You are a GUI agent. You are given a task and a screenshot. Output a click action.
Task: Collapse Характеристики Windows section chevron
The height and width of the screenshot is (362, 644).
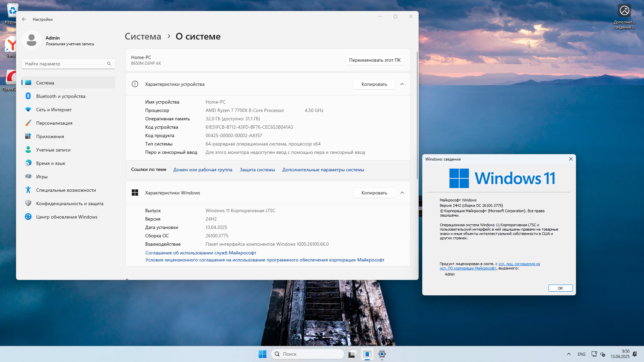402,193
